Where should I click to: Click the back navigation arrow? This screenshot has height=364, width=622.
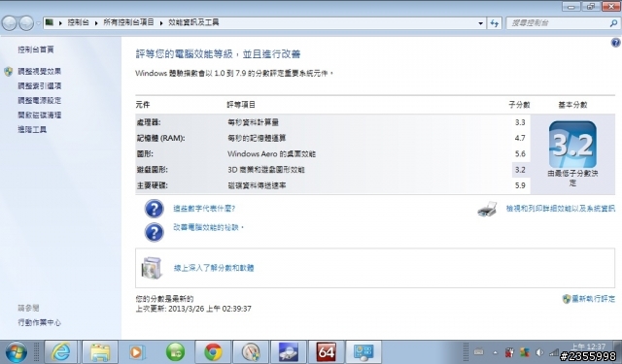(10, 23)
